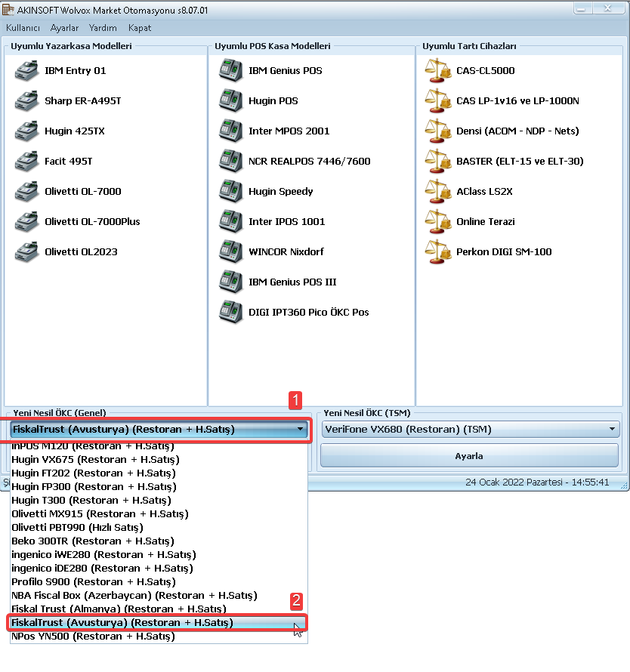The height and width of the screenshot is (672, 630).
Task: Choose Hugin VX675 (Restoran + H.Satış) option
Action: pyautogui.click(x=159, y=460)
